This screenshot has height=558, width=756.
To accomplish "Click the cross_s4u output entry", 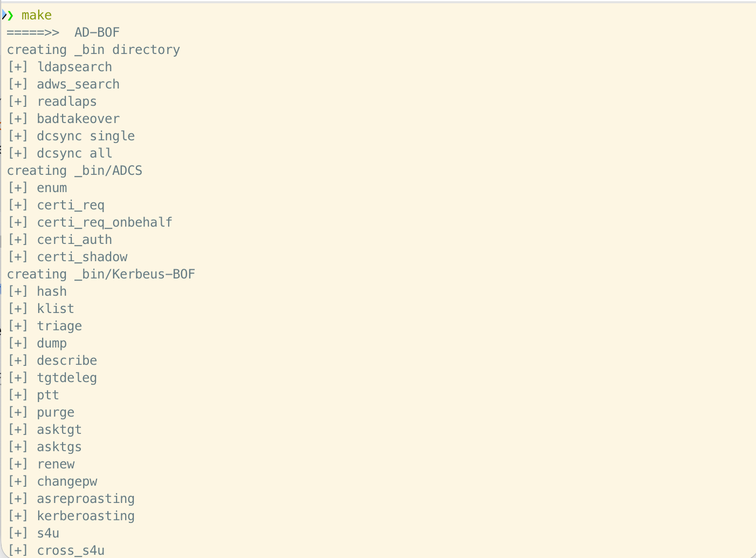I will point(71,550).
